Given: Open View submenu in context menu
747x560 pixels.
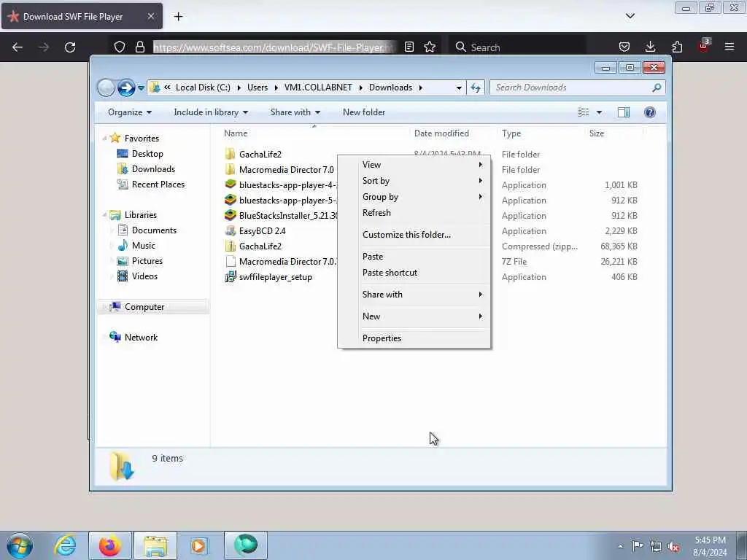Looking at the screenshot, I should click(414, 165).
